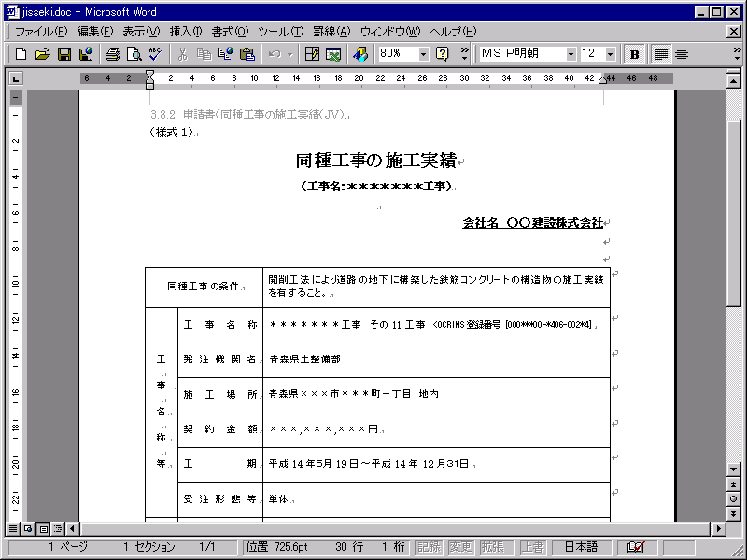Click the Print Layout view button
Screen dimensions: 747x560
tap(43, 529)
